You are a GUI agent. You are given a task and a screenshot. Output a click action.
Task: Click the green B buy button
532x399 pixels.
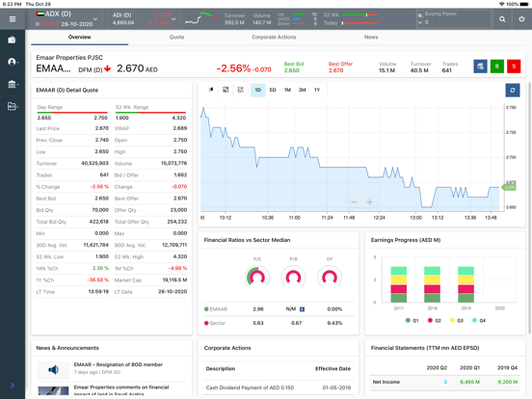(497, 66)
